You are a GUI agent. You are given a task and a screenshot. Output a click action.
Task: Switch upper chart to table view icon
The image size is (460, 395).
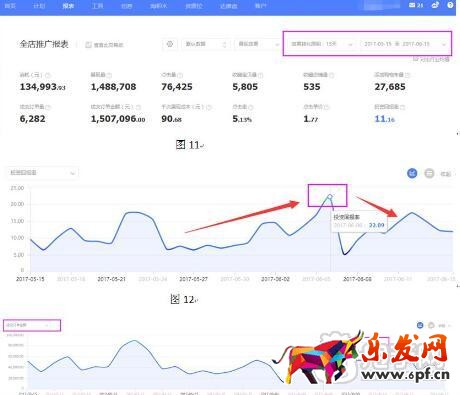[x=429, y=173]
